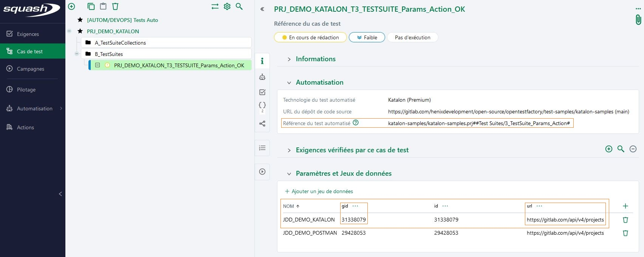This screenshot has width=644, height=257.
Task: Select the A_TestSuiteCollections folder
Action: pos(120,43)
